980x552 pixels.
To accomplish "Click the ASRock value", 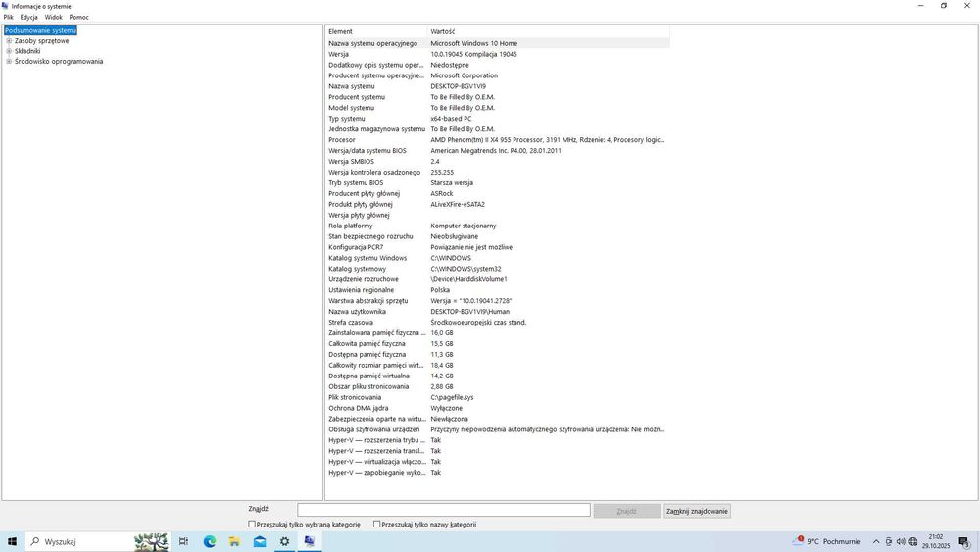I will pos(442,193).
